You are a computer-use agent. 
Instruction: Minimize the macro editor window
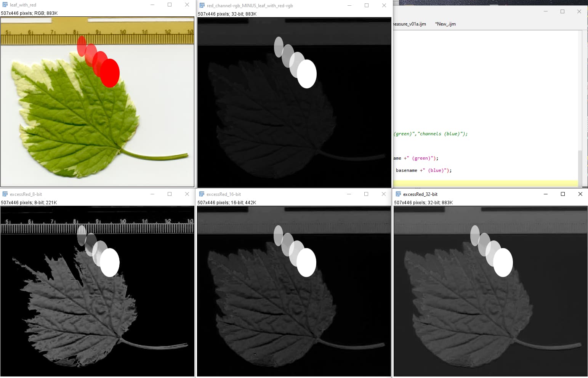[545, 11]
